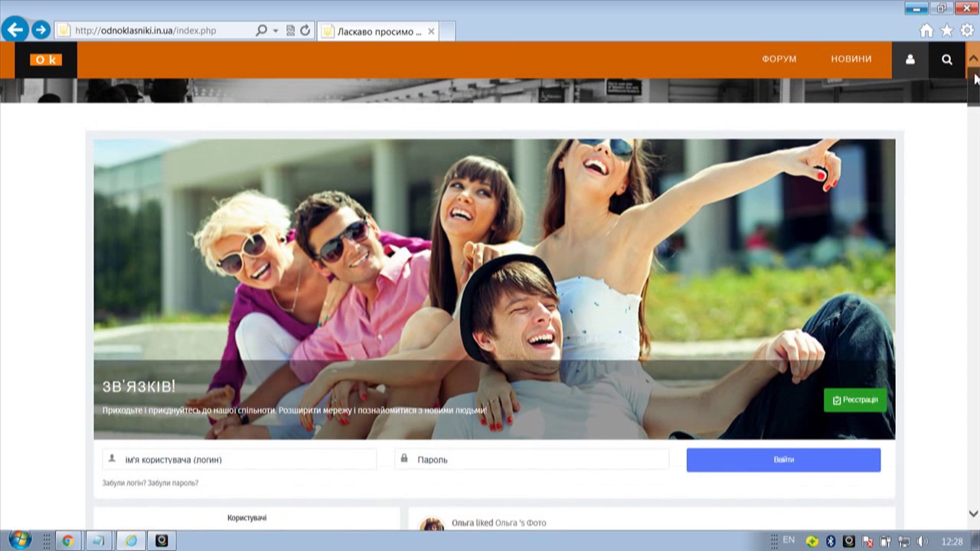Open the НОВИНИ menu item

pyautogui.click(x=851, y=59)
